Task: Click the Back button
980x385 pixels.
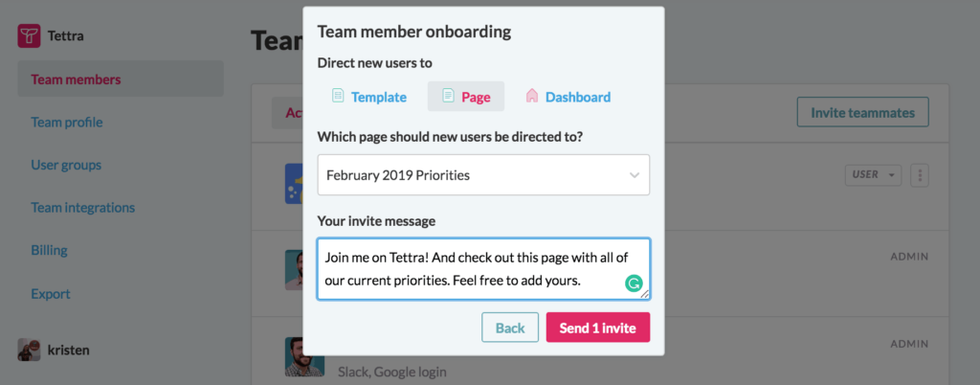Action: point(510,328)
